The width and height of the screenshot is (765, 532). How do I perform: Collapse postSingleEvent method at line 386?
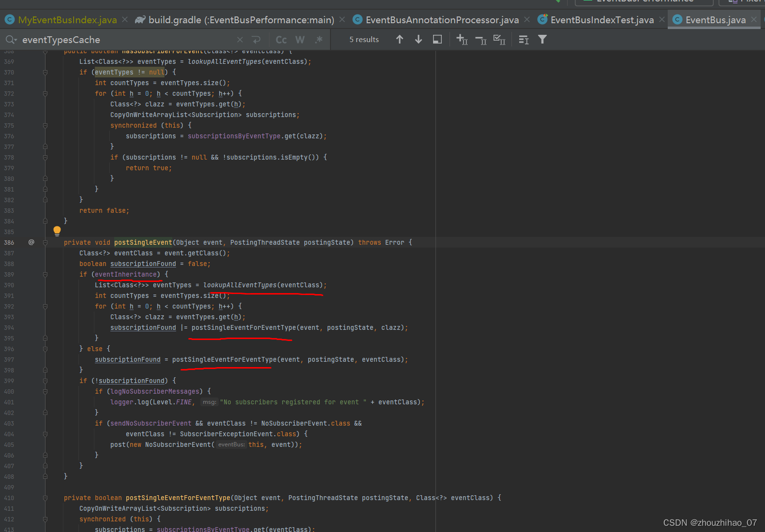coord(45,242)
